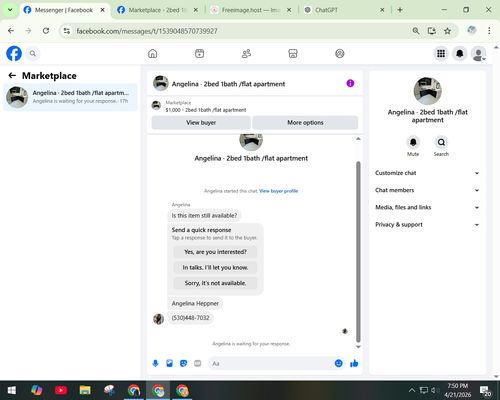500x400 pixels.
Task: Go to Facebook Home icon
Action: [x=153, y=53]
